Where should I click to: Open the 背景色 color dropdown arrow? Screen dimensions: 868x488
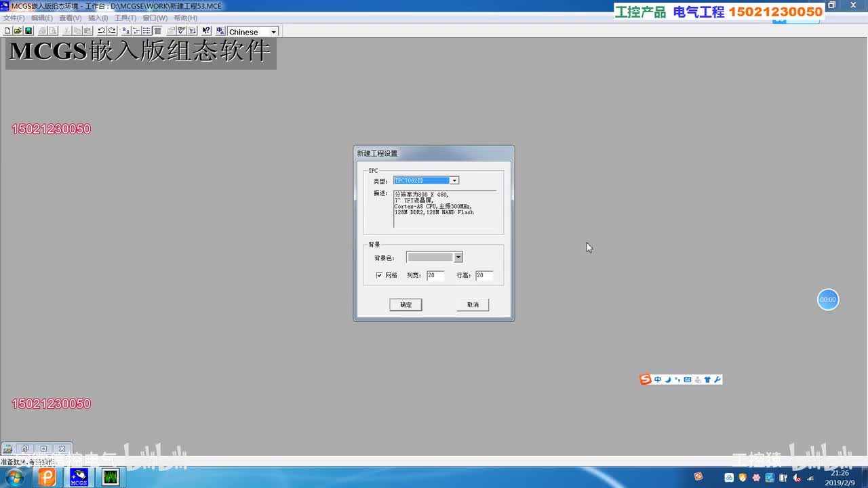pyautogui.click(x=458, y=258)
